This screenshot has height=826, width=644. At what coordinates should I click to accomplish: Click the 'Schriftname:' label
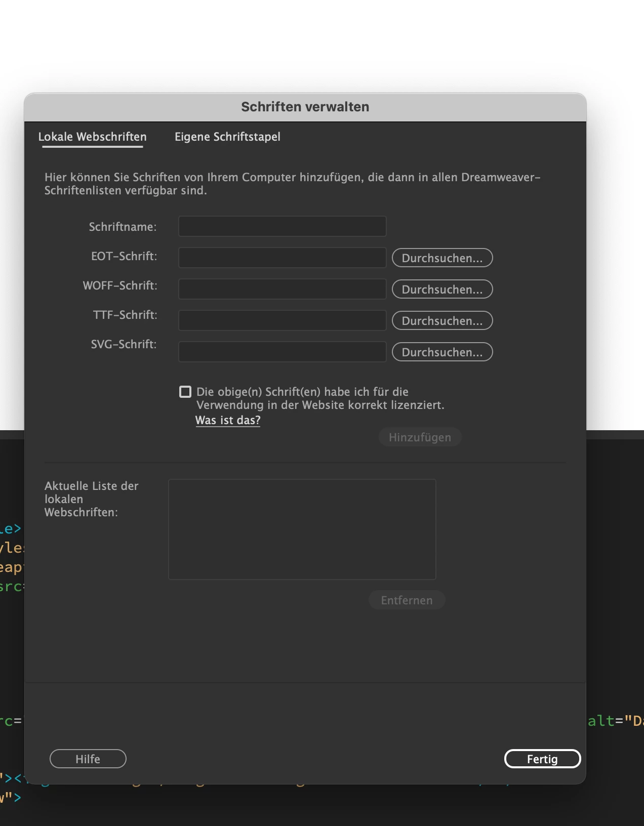pyautogui.click(x=123, y=227)
